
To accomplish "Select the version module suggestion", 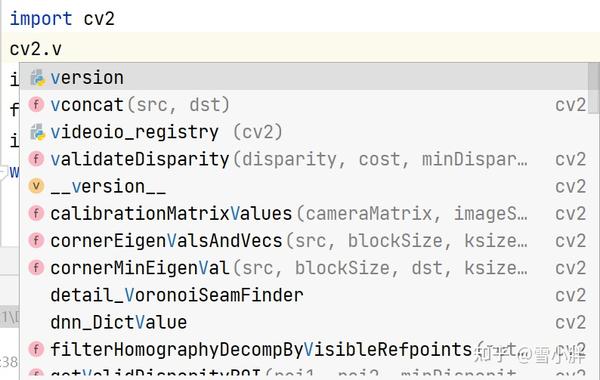I will click(304, 78).
